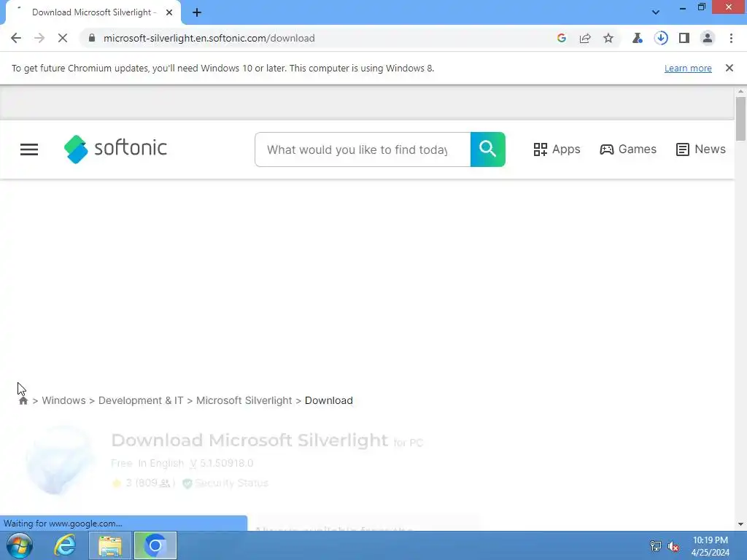This screenshot has height=560, width=747.
Task: Click the Download breadcrumb text
Action: [x=329, y=400]
